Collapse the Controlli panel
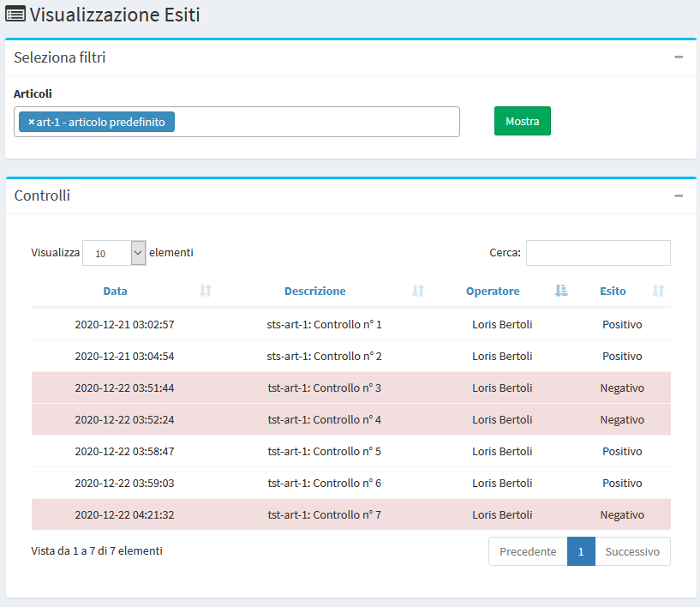This screenshot has width=700, height=607. click(x=679, y=195)
